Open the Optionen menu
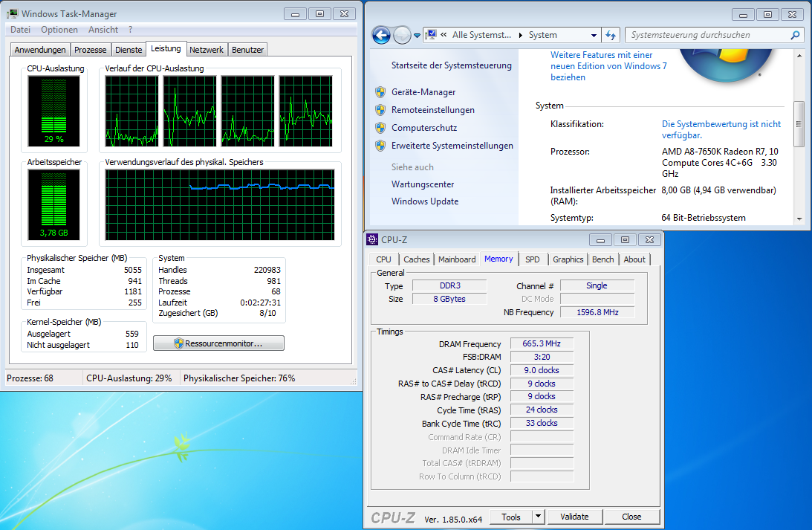 pos(59,30)
